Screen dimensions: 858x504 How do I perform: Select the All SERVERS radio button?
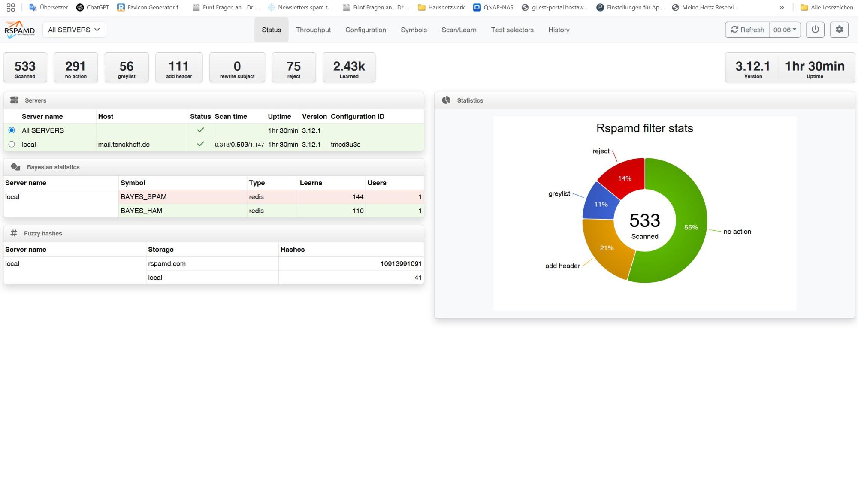tap(12, 130)
